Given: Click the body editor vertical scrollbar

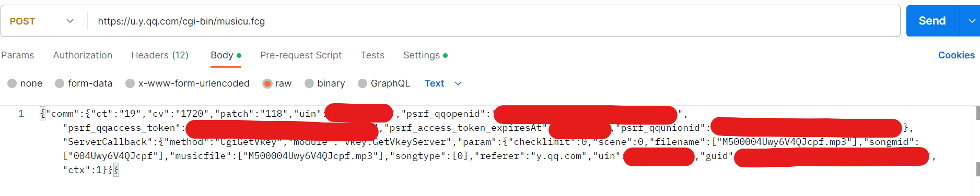Looking at the screenshot, I should pos(977,151).
